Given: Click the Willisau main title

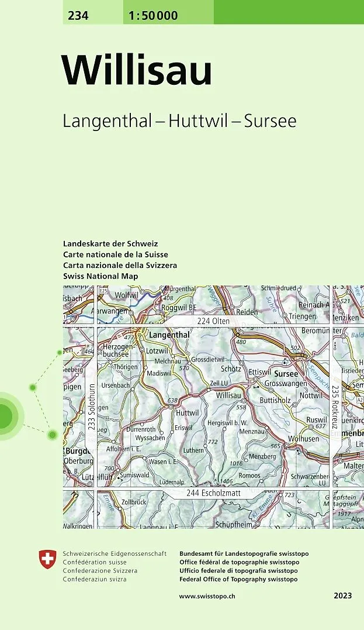Looking at the screenshot, I should coord(137,70).
